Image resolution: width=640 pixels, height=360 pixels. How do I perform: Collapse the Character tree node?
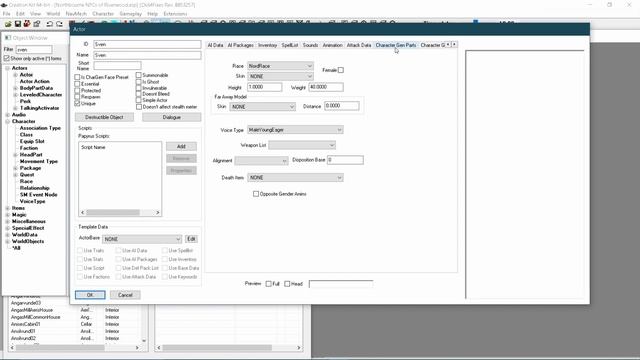(x=8, y=121)
